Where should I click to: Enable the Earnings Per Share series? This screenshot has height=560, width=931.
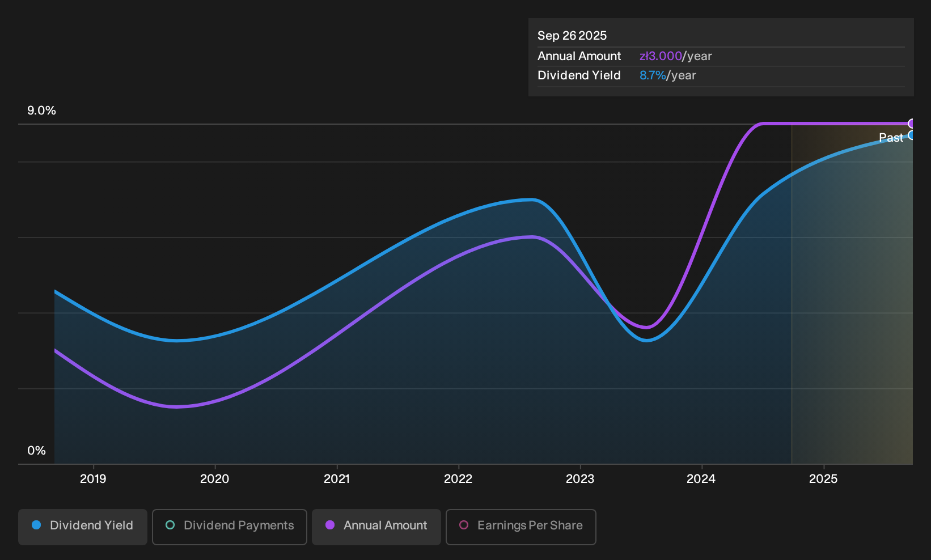[x=521, y=527]
